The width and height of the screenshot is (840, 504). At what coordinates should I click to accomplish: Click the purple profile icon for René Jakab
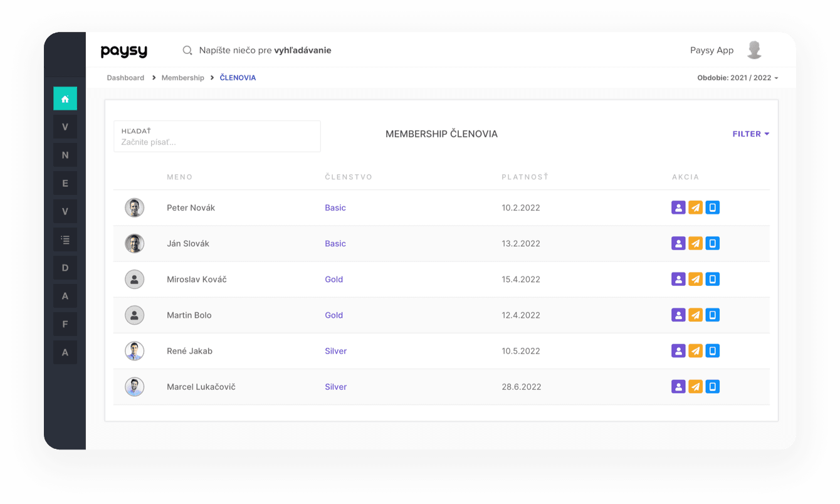click(678, 350)
